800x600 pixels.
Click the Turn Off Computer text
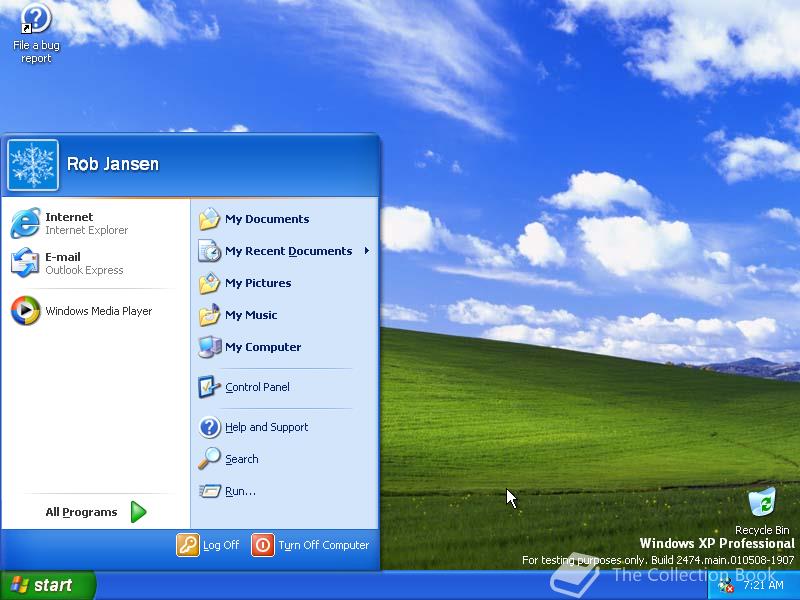tap(323, 545)
